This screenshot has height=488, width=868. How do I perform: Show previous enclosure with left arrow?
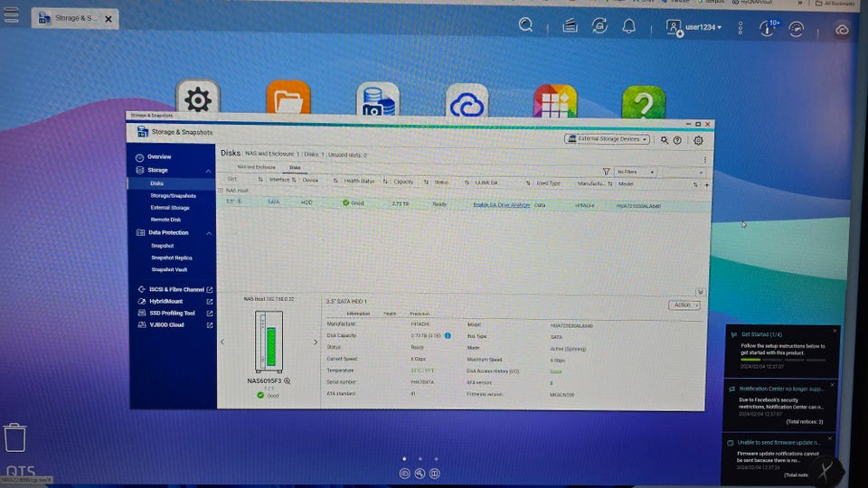coord(222,342)
